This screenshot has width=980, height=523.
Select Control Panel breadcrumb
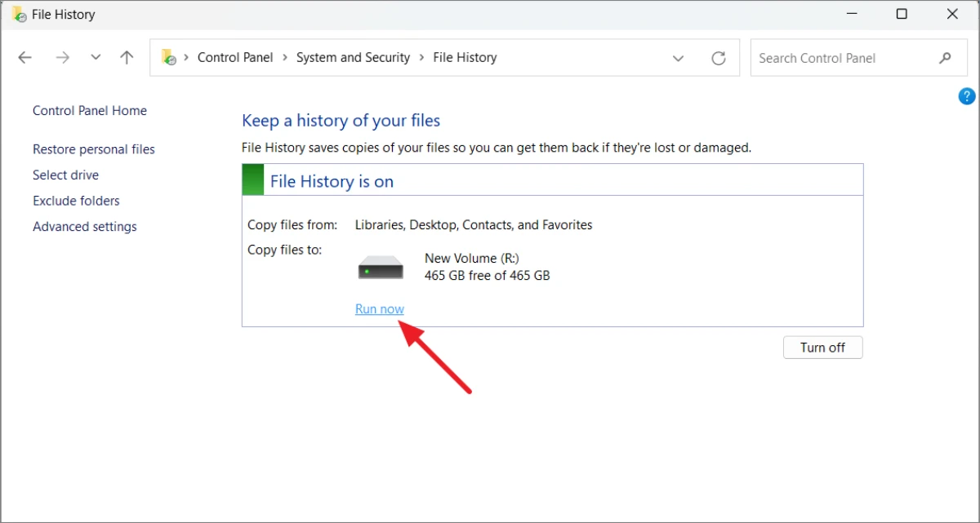point(235,58)
